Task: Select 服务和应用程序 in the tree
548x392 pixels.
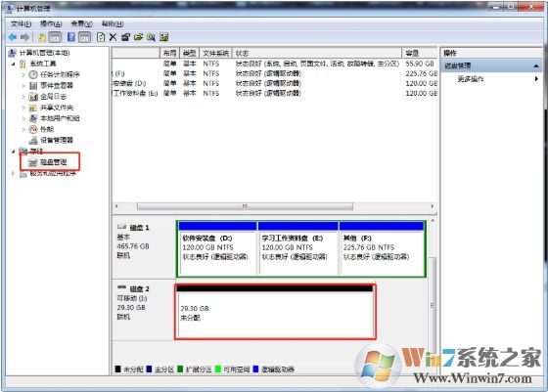Action: [53, 173]
